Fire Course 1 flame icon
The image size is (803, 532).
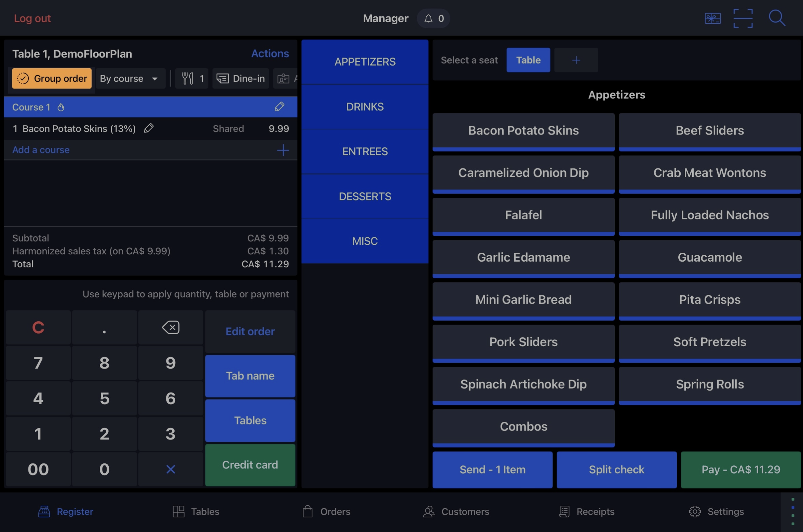pyautogui.click(x=61, y=107)
